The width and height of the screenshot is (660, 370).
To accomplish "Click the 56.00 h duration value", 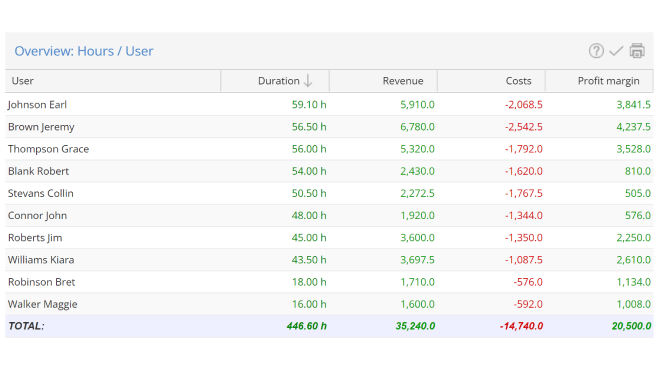I will point(309,149).
